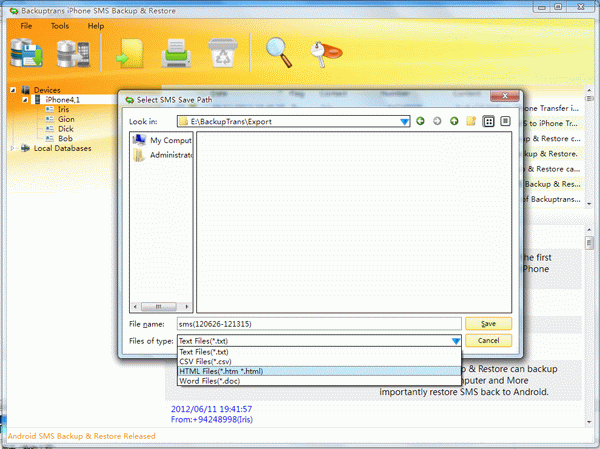Select Local Databases tree label
The height and width of the screenshot is (449, 600).
[62, 148]
